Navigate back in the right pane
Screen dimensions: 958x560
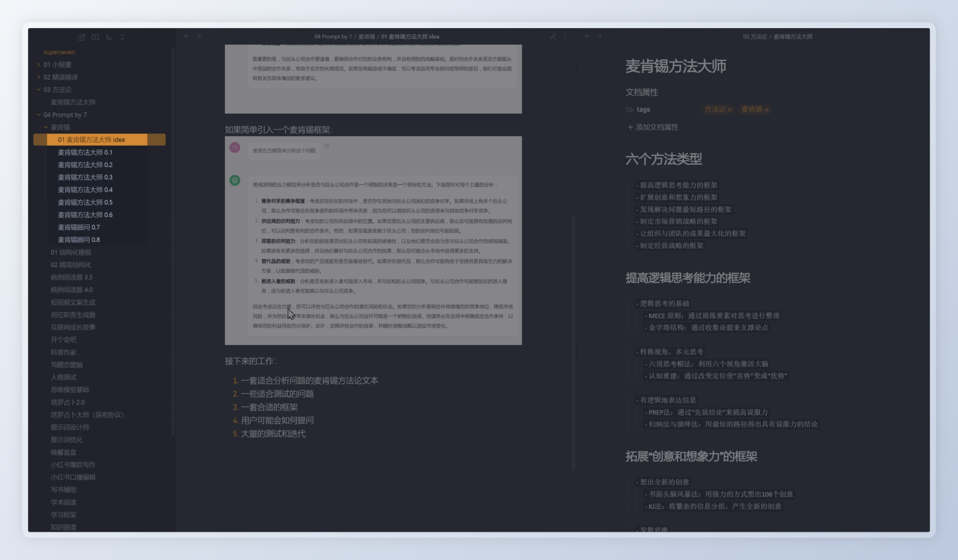coord(587,36)
